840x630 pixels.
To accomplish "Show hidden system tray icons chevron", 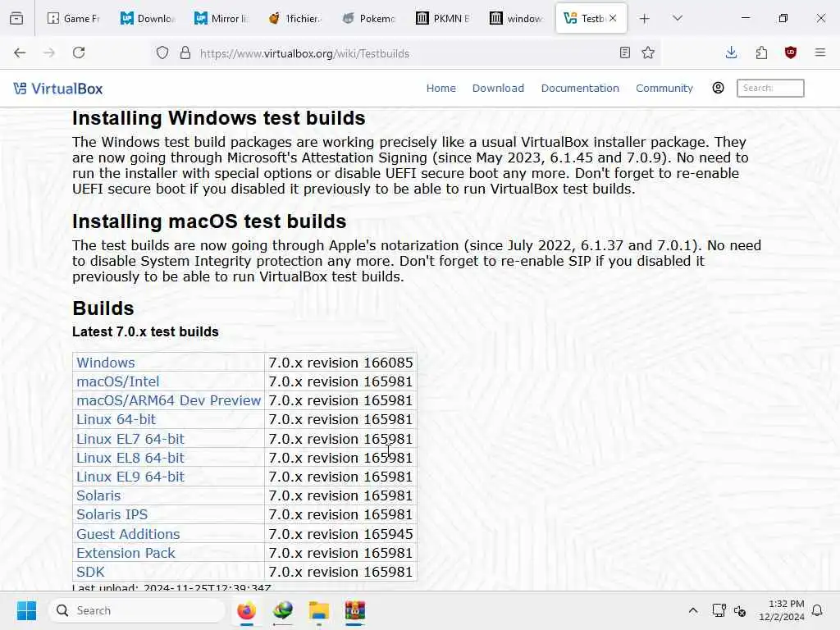I will pyautogui.click(x=692, y=610).
